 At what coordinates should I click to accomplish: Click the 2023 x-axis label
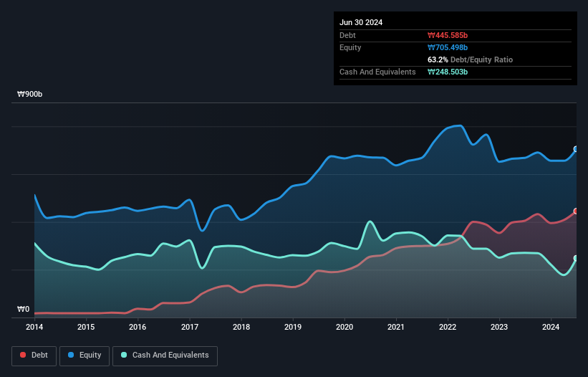[499, 327]
